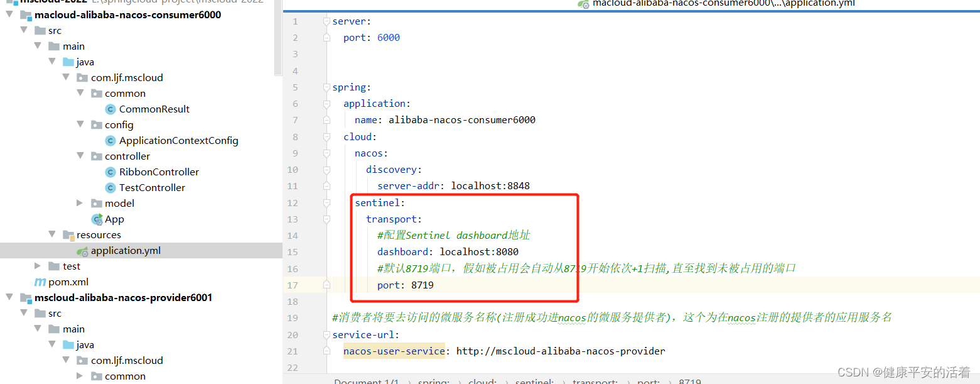Click the Spring leaf icon on the editor tab
This screenshot has width=980, height=384.
click(583, 4)
